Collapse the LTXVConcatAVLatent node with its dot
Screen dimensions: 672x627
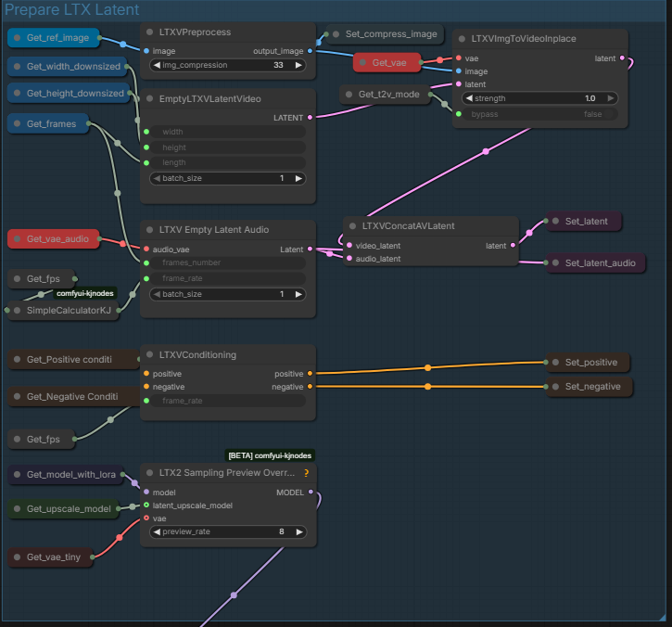(x=352, y=225)
